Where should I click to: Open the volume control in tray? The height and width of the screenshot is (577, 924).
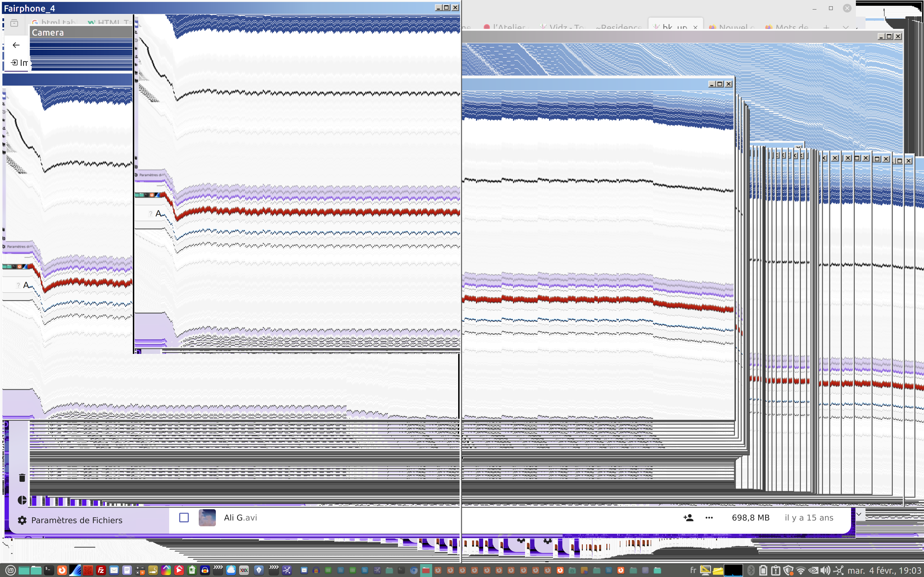pos(825,570)
